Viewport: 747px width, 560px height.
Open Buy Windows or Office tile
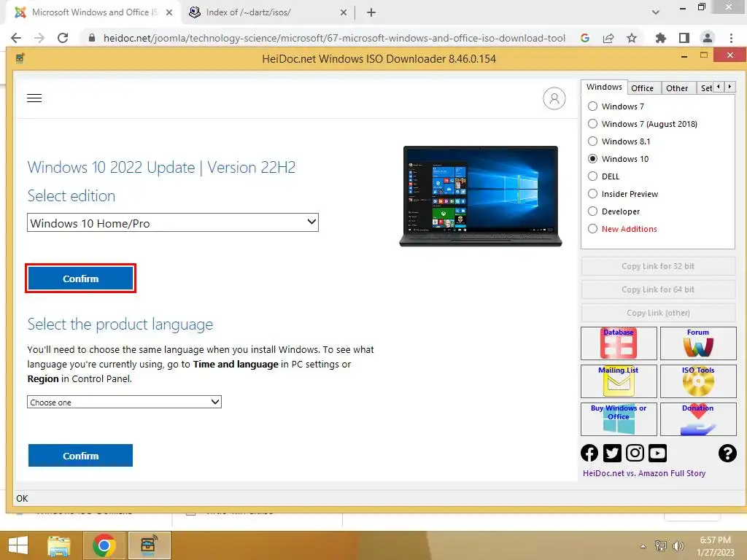click(x=619, y=419)
